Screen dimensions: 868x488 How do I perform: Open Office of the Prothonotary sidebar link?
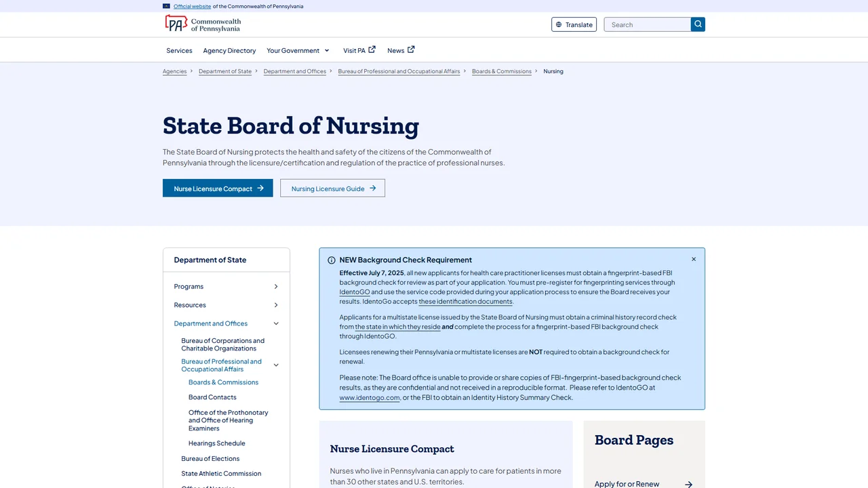coord(229,420)
